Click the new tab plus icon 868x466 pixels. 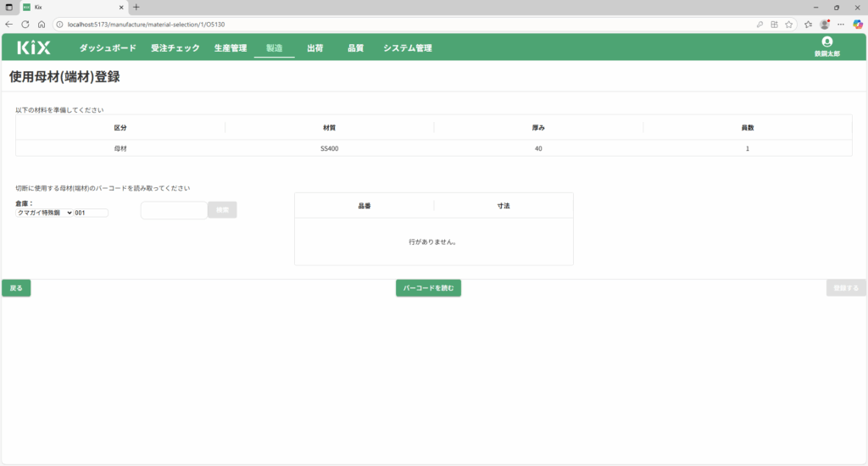point(136,7)
